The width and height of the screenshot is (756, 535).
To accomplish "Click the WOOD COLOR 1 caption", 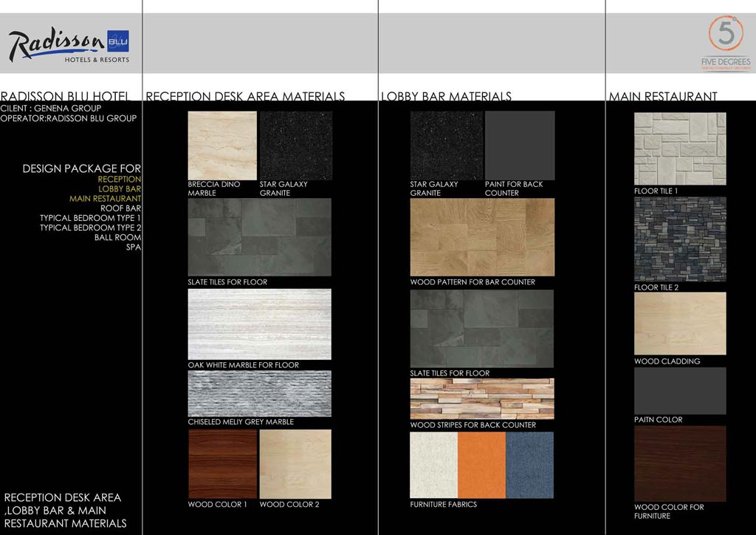I will pyautogui.click(x=218, y=504).
